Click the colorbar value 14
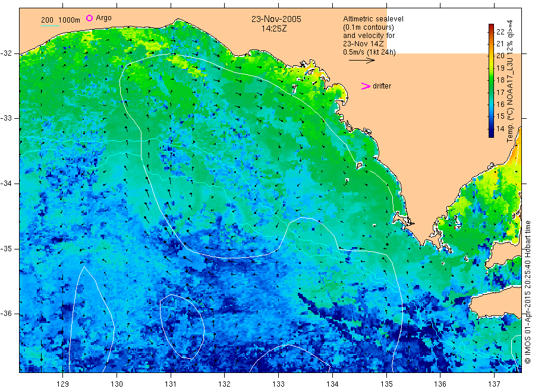535x392 pixels. tap(500, 128)
